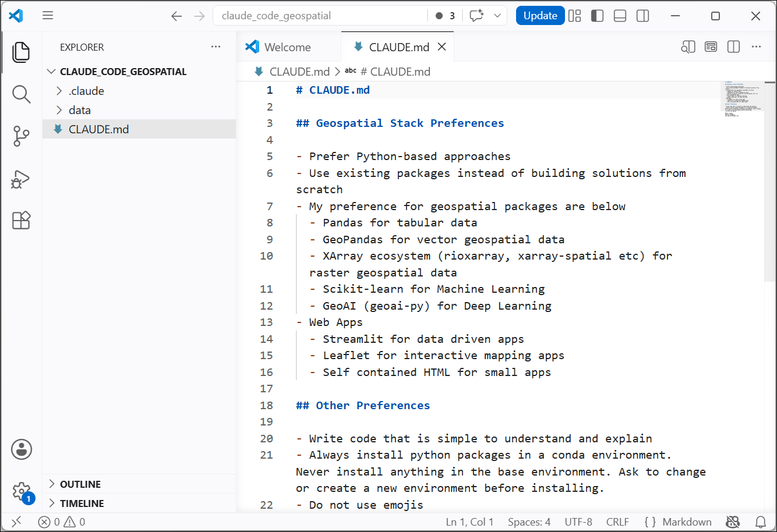Split the editor right
777x532 pixels.
point(733,47)
